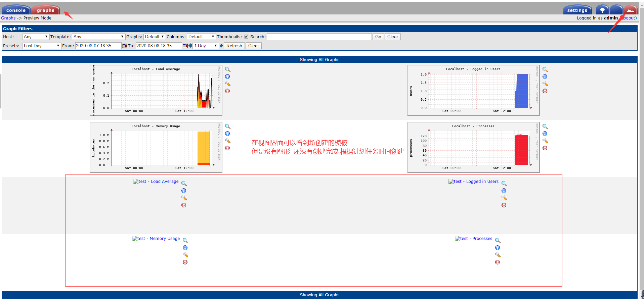The height and width of the screenshot is (299, 644).
Task: Switch to list view mode icon
Action: (x=616, y=10)
